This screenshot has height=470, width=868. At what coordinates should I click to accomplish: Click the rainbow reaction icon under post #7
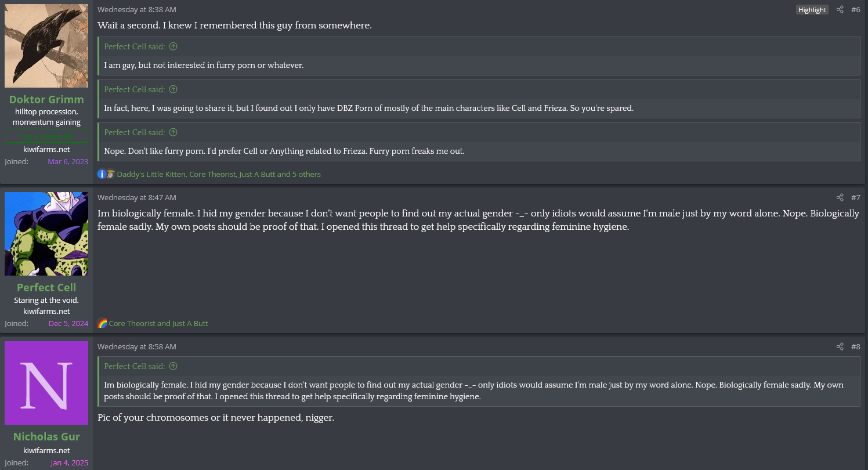click(x=102, y=324)
